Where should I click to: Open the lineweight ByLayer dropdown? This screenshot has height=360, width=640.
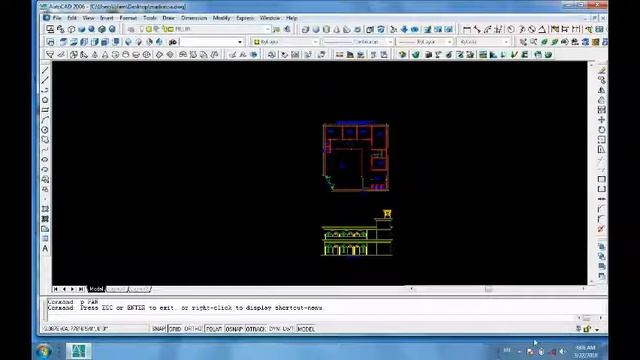tap(449, 42)
